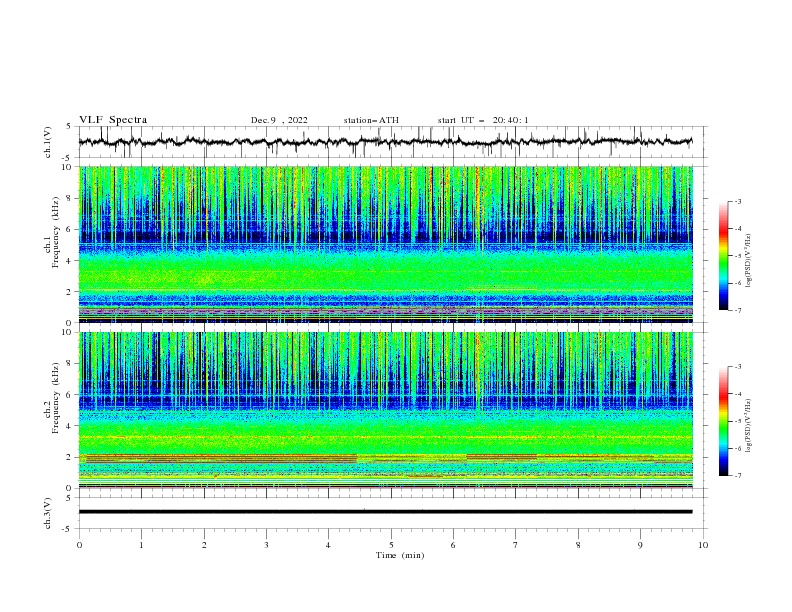This screenshot has width=792, height=612.
Task: Click the "start UT = 20:40: 1" text
Action: 483,120
